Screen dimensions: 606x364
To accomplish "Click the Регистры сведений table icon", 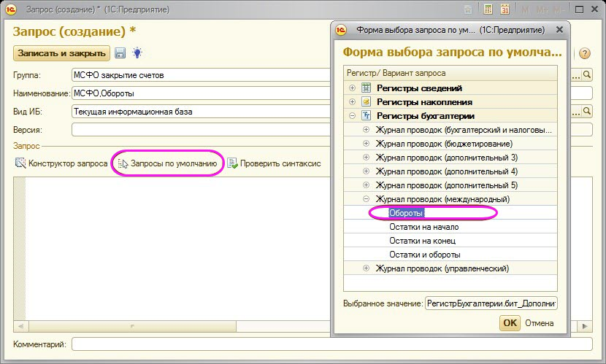I will [367, 88].
